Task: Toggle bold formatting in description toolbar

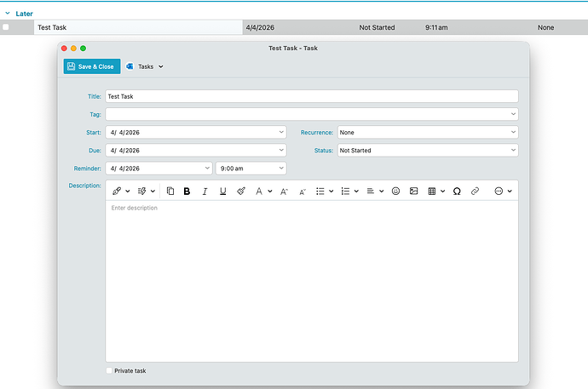Action: pos(187,192)
